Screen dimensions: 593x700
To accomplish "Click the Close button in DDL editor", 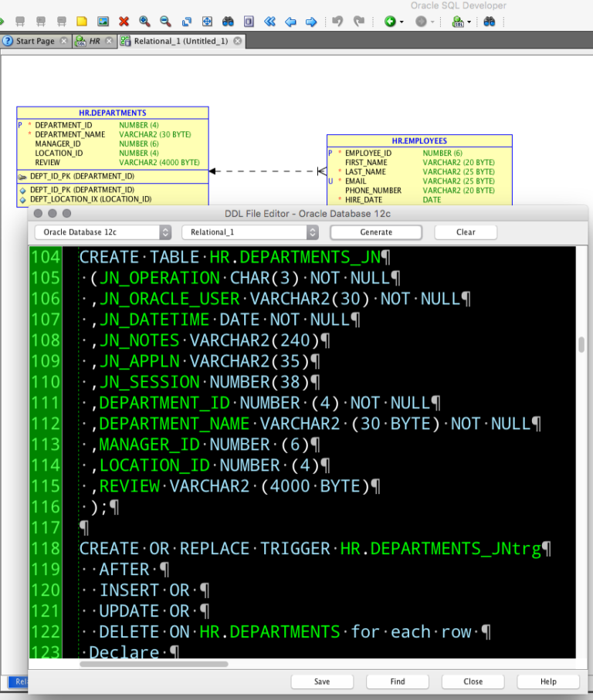I will click(x=473, y=681).
